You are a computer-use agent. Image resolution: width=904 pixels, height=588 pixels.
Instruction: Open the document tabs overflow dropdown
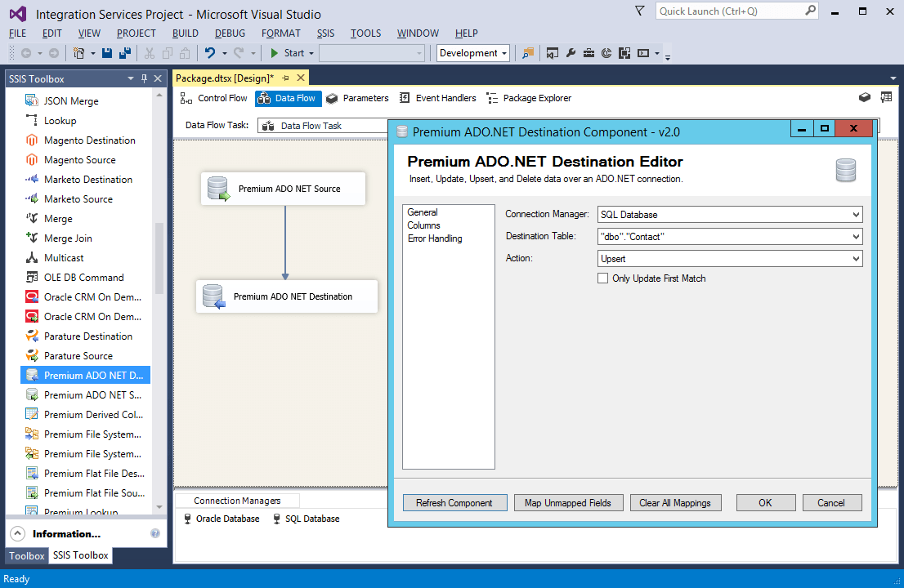893,78
